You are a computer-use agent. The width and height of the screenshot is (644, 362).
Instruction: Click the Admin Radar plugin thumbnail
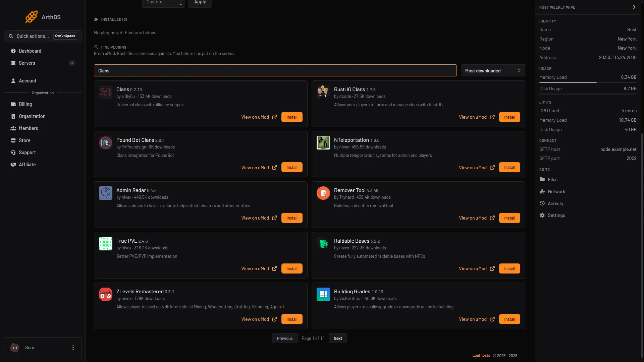point(106,193)
